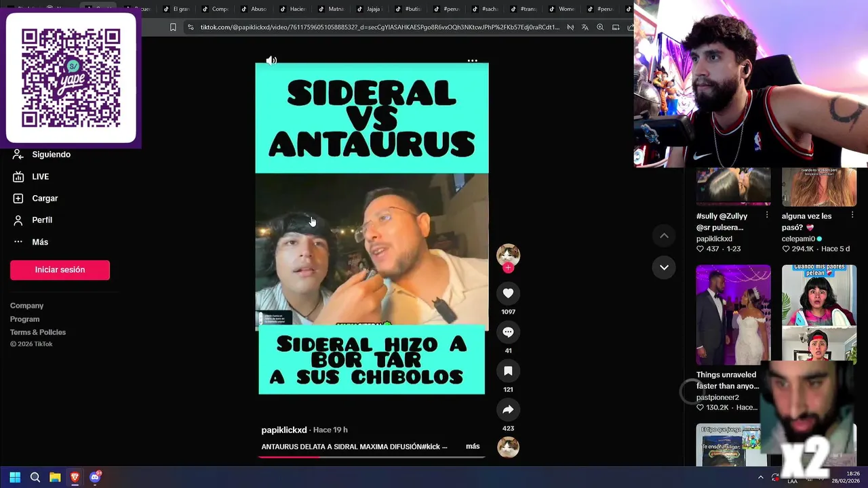The image size is (868, 488).
Task: Open LIVE in the sidebar
Action: [x=41, y=176]
